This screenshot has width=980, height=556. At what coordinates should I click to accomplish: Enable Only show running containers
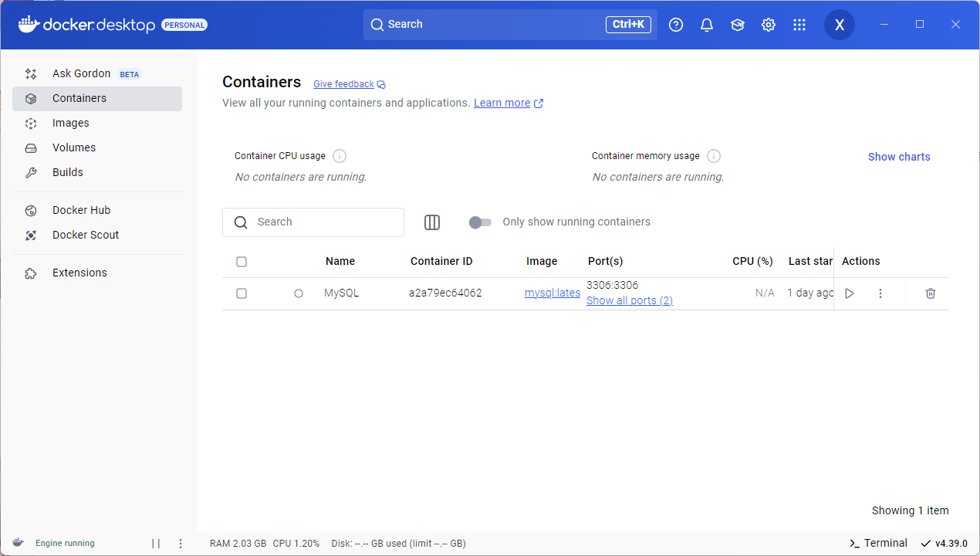[x=480, y=222]
